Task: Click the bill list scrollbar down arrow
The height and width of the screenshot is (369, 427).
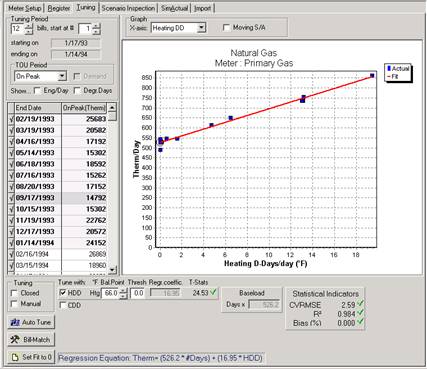Action: coord(112,269)
